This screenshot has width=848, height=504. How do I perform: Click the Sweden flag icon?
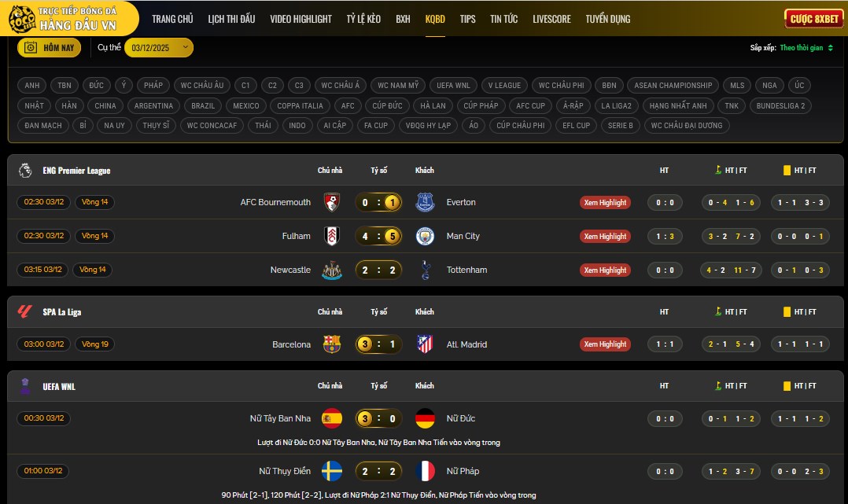(x=332, y=471)
